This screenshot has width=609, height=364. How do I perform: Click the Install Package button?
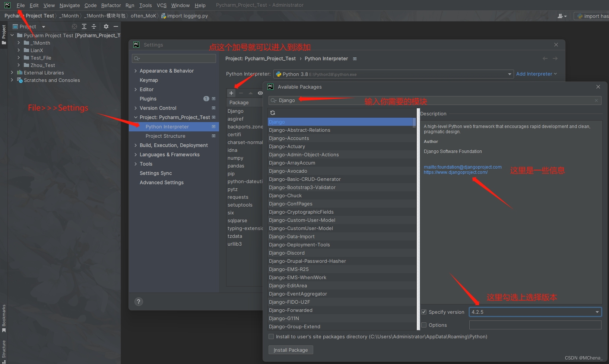[291, 350]
